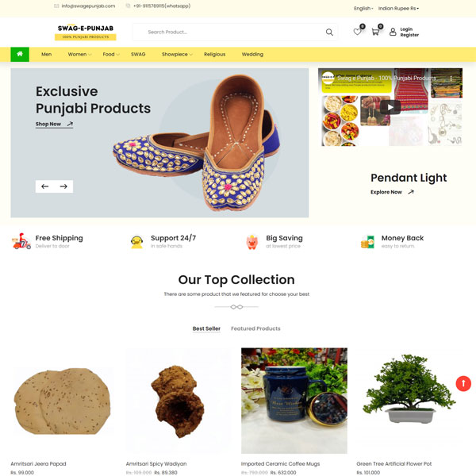
Task: Play the Swag e Punjab YouTube video
Action: 390,107
